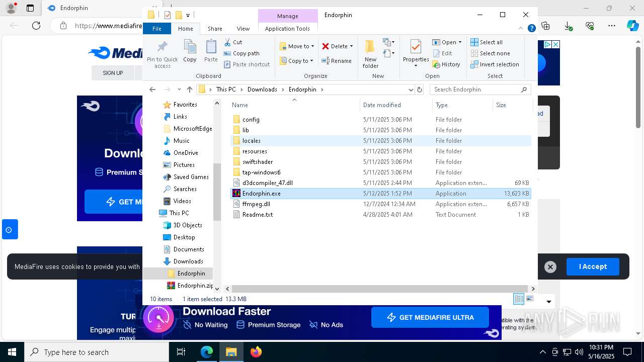
Task: Open Firefox from the taskbar
Action: [x=256, y=352]
